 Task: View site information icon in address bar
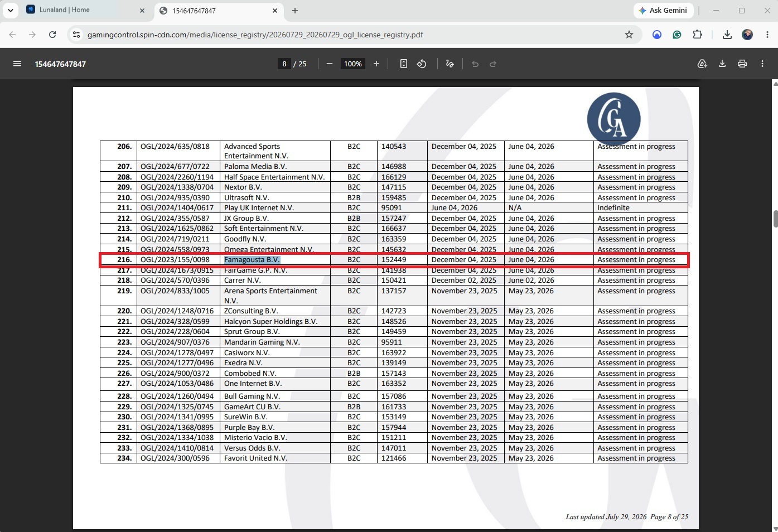click(76, 35)
